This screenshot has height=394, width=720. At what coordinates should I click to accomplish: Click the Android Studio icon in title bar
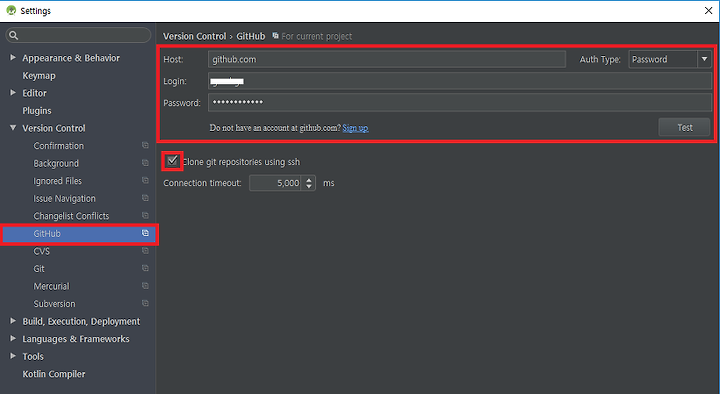(x=11, y=10)
